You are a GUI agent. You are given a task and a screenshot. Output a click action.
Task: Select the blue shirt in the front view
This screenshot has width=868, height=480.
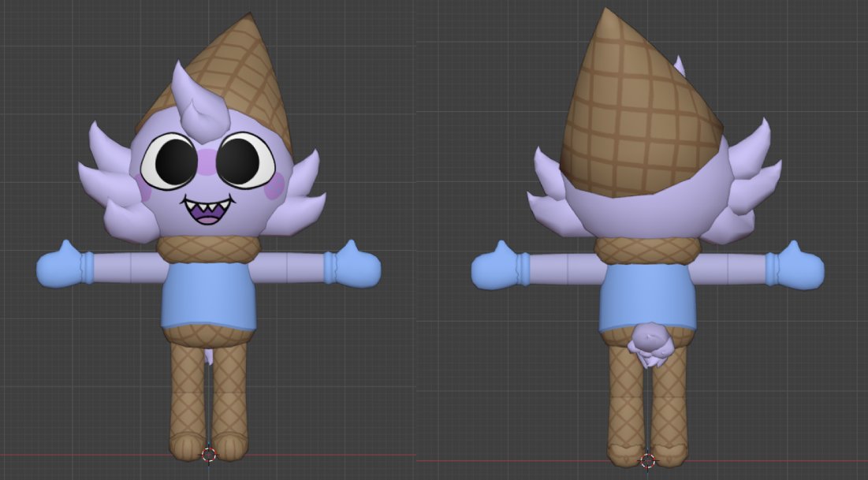pos(208,296)
